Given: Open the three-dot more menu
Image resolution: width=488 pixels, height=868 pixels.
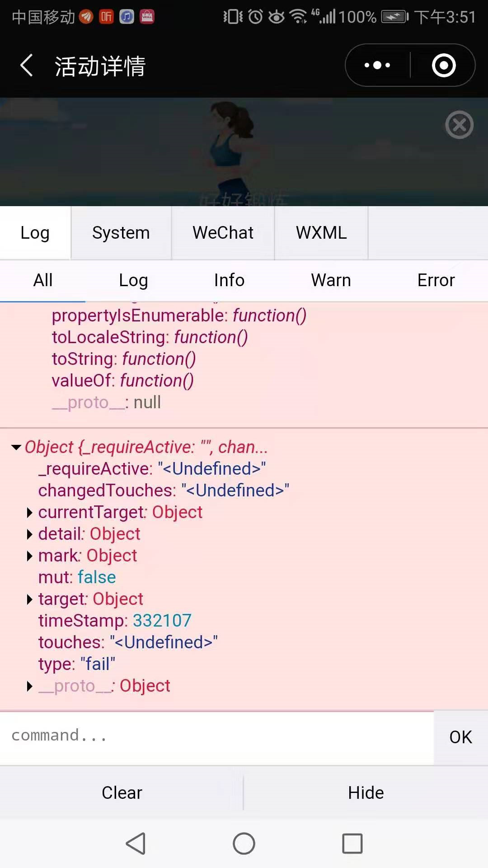Looking at the screenshot, I should tap(378, 66).
